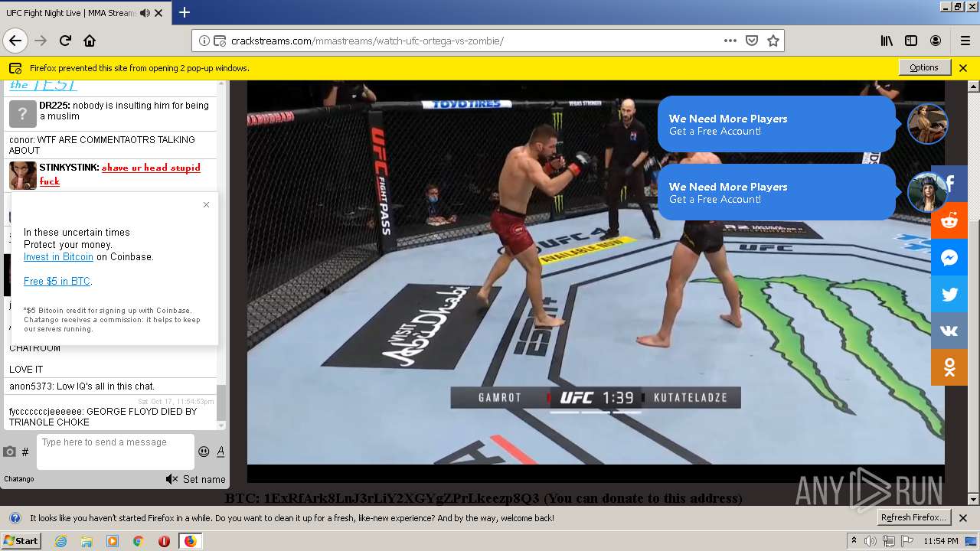Viewport: 980px width, 551px height.
Task: Launch Chrome from the taskbar
Action: tap(138, 541)
